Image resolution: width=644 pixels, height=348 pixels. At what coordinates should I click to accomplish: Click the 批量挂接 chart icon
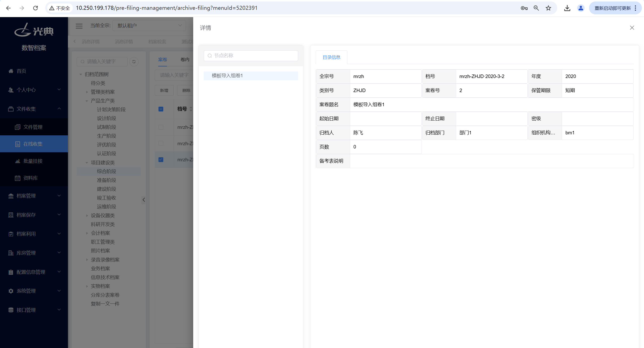[18, 161]
